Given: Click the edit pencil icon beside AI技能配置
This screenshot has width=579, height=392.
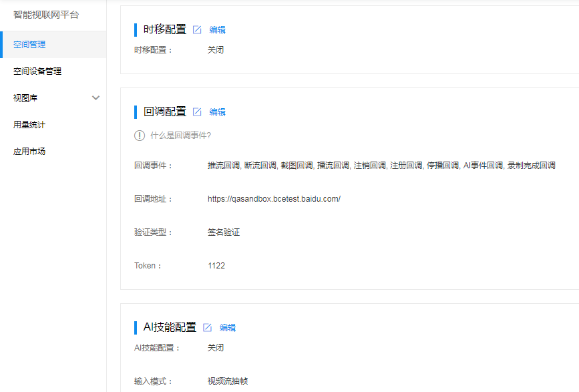Looking at the screenshot, I should (x=208, y=327).
